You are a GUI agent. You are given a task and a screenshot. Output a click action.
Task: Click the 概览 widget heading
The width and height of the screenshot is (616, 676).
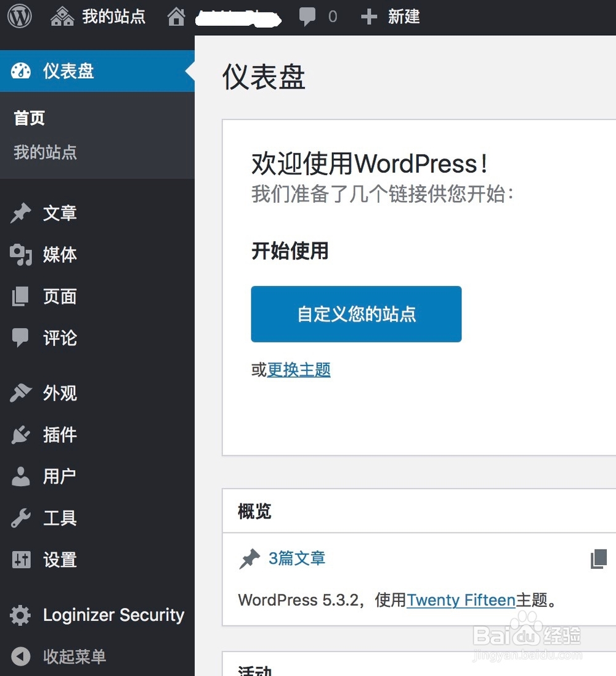click(254, 511)
